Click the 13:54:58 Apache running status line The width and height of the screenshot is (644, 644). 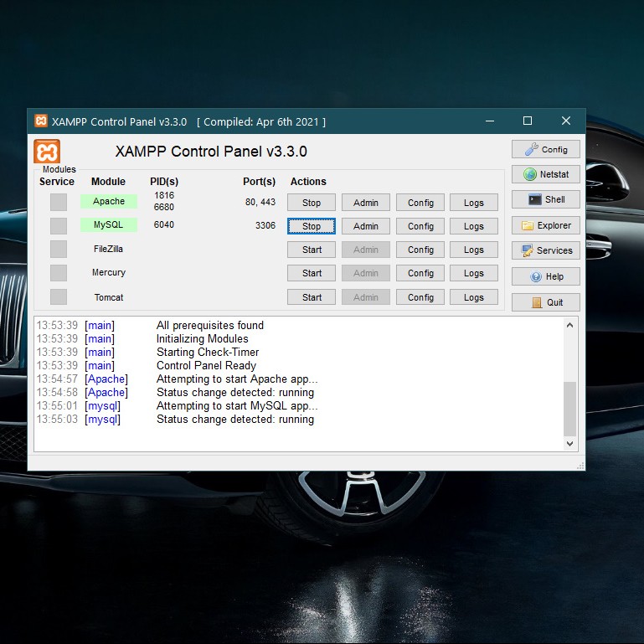[175, 393]
